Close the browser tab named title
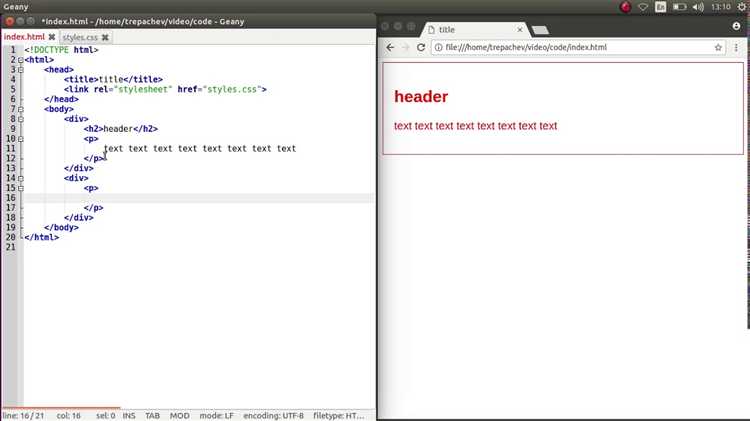Viewport: 750px width, 421px height. coord(519,30)
